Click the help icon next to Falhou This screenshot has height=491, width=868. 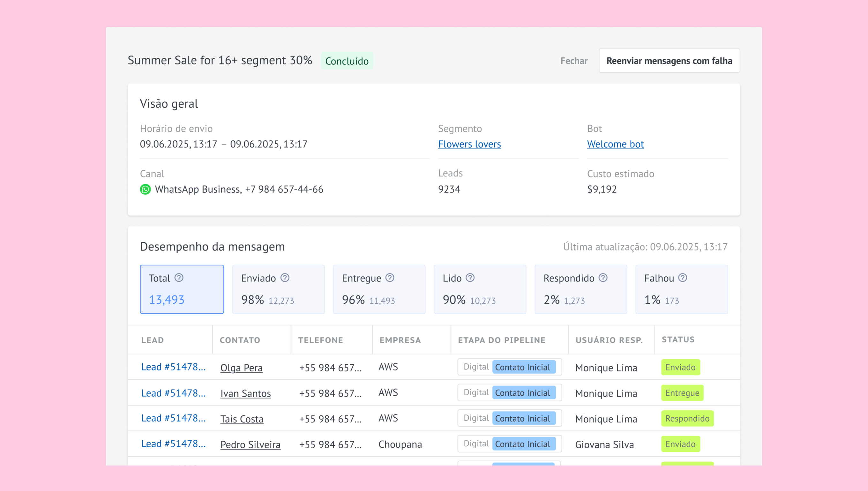click(683, 277)
